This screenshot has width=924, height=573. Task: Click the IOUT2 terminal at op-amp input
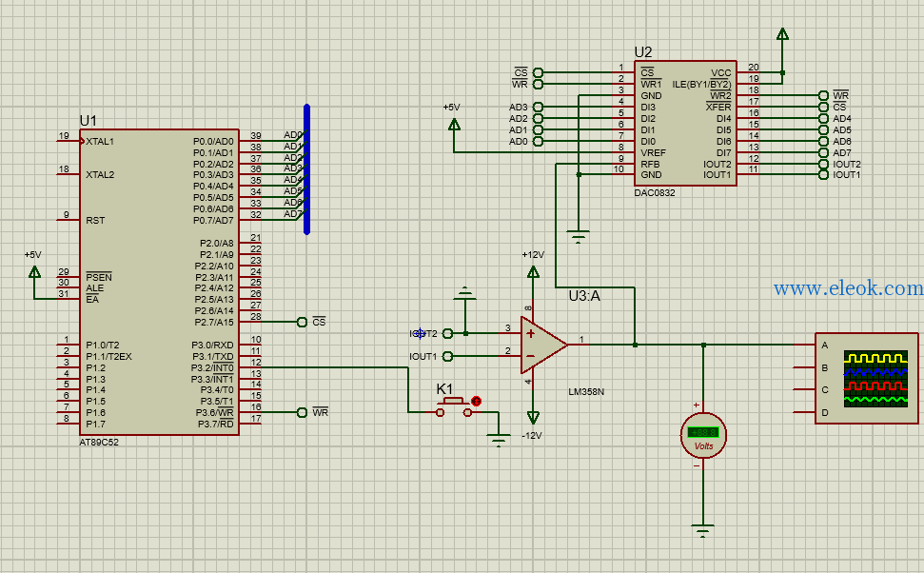447,334
